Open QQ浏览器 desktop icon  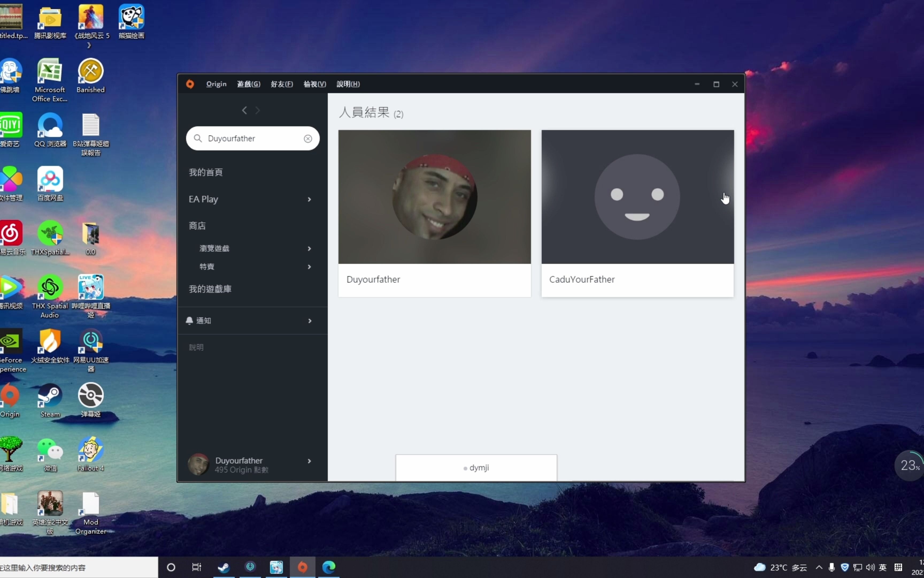pos(50,130)
